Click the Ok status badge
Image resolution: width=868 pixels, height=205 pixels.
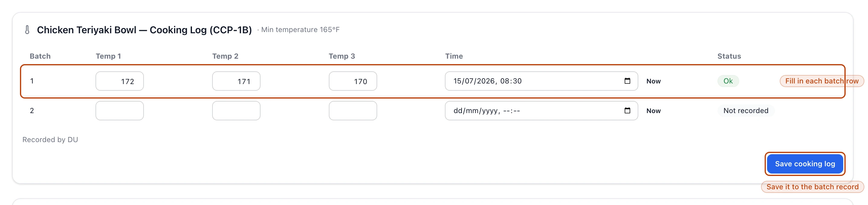tap(728, 81)
